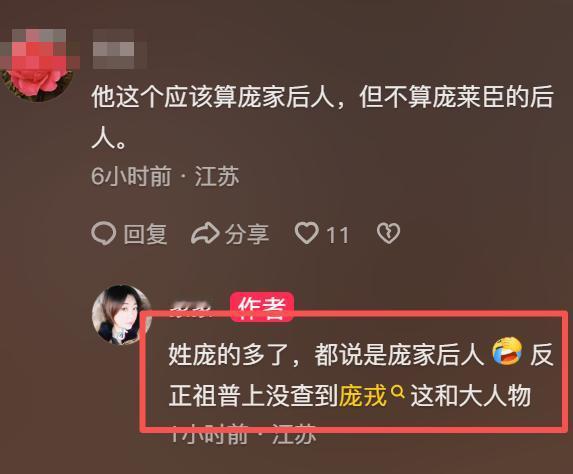Select the comment text about 庞家后人
The height and width of the screenshot is (474, 573).
[x=322, y=118]
